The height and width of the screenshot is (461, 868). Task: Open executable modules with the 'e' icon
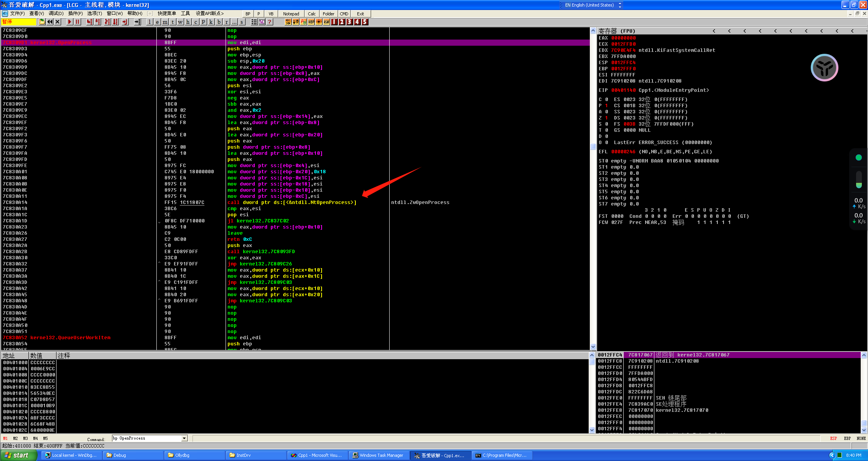pos(157,22)
